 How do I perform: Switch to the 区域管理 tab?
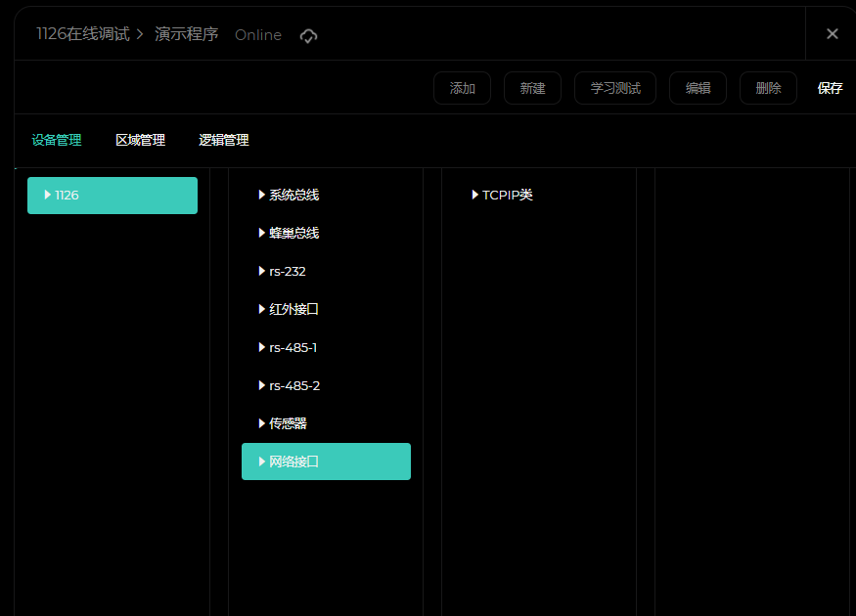(x=140, y=141)
